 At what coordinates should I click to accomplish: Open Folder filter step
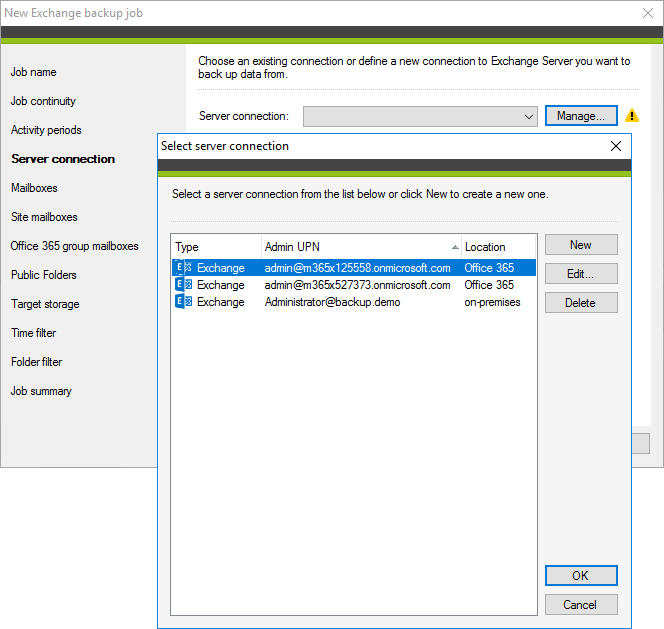click(36, 362)
